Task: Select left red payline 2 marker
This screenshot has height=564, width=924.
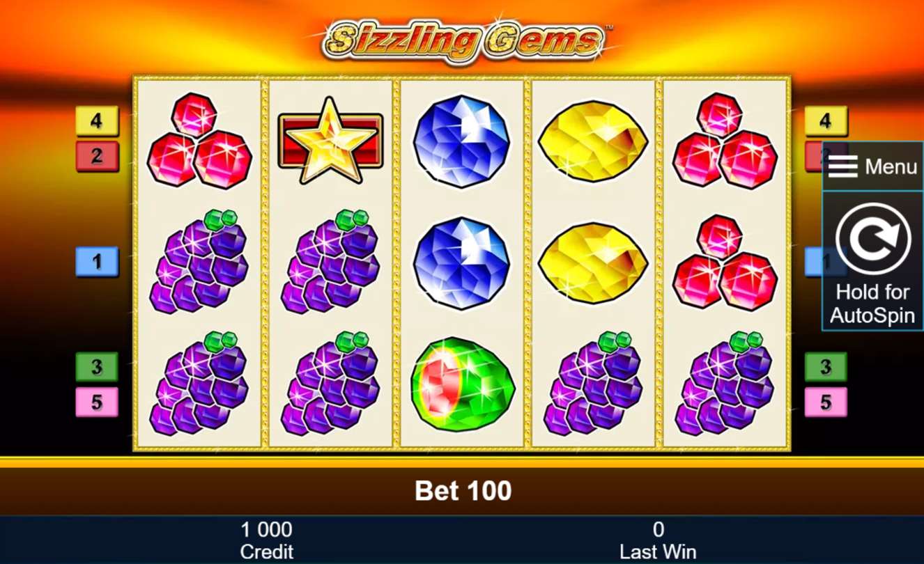Action: pyautogui.click(x=97, y=156)
